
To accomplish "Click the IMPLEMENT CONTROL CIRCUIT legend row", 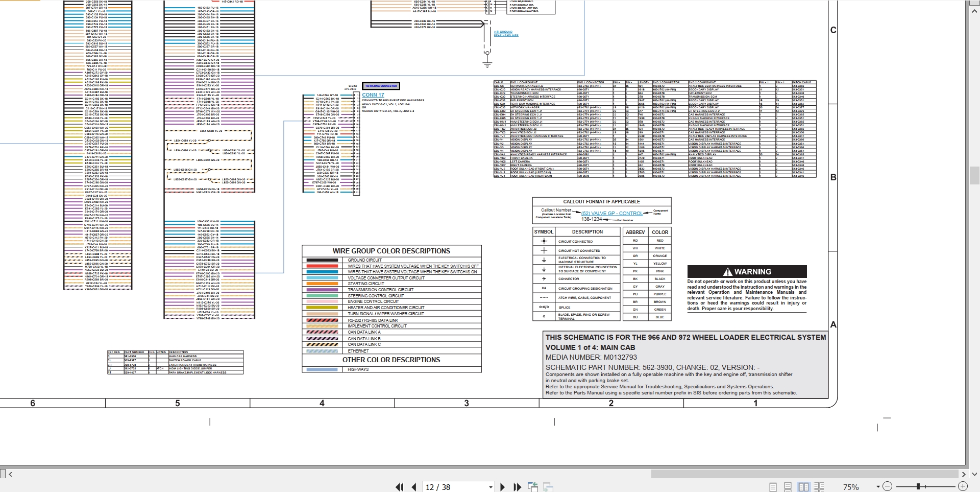I will 391,326.
